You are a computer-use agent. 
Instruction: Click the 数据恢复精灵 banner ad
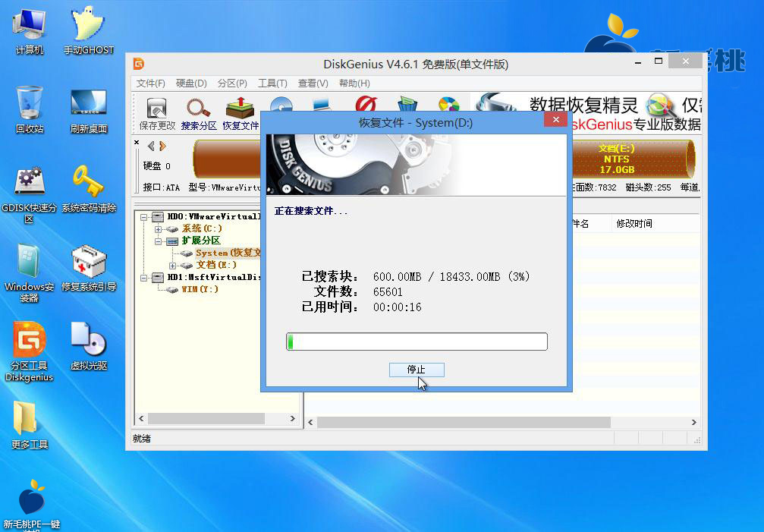coord(586,112)
